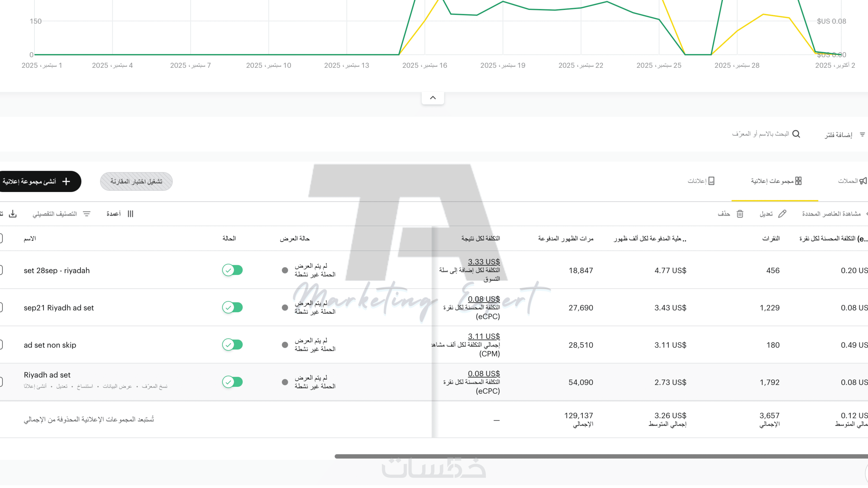Image resolution: width=868 pixels, height=488 pixels.
Task: Click the 1,229 clicks value
Action: point(770,308)
